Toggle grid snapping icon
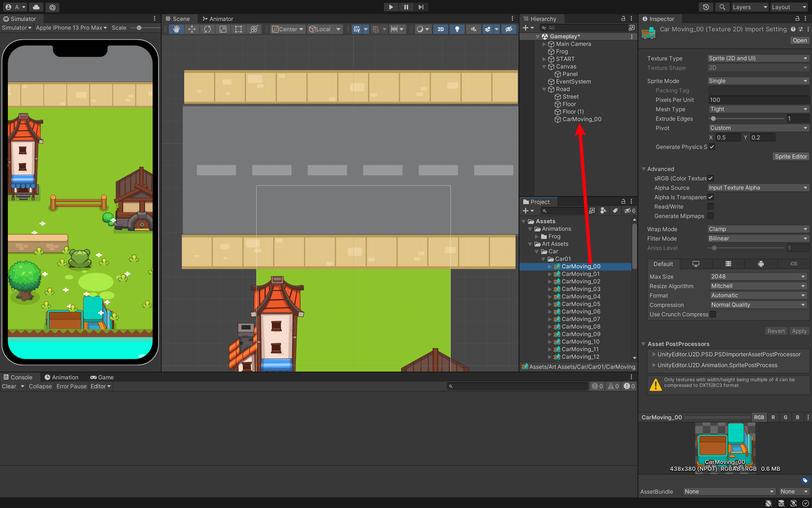 pos(375,29)
